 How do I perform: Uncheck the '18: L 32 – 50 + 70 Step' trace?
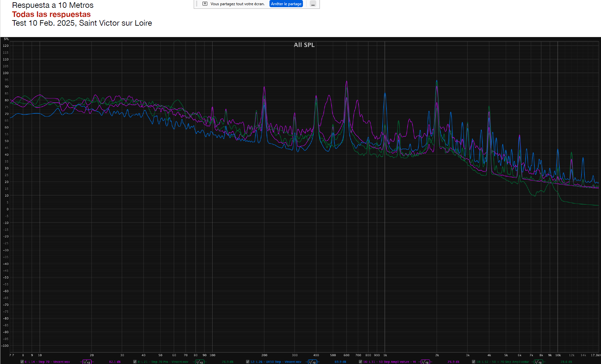[x=474, y=362]
